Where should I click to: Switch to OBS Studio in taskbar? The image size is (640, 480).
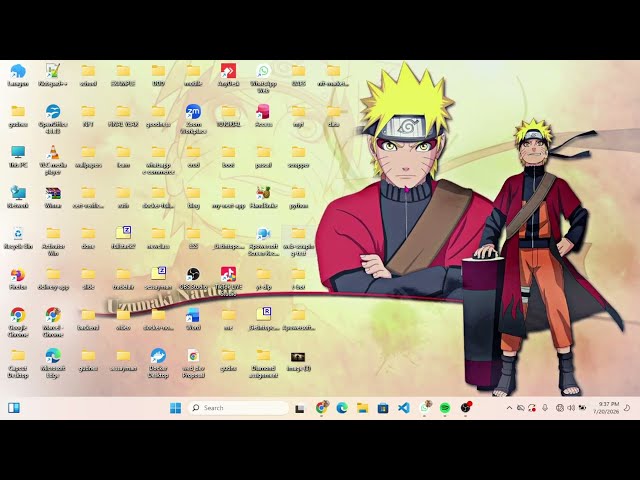tap(466, 408)
